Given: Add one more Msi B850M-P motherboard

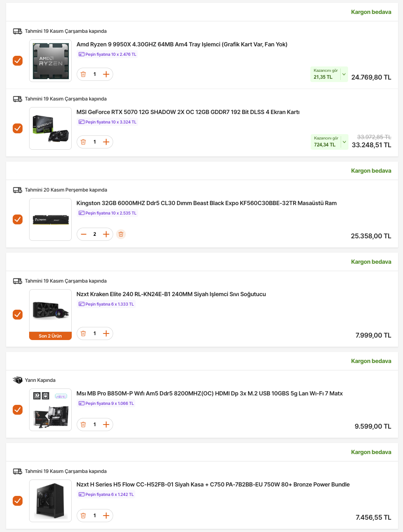Looking at the screenshot, I should pos(106,425).
